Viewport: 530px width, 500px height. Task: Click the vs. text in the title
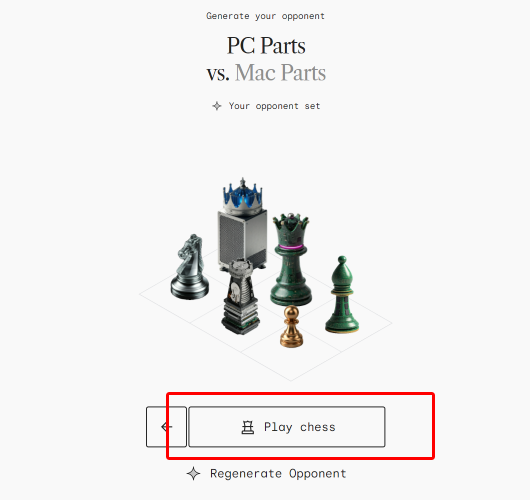click(x=218, y=73)
